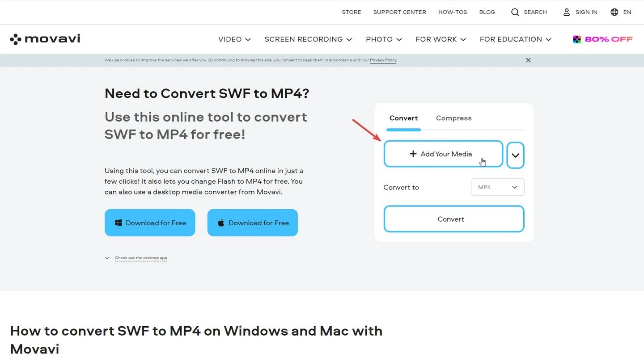Open the PHOTO dropdown menu
Screen dimensions: 644x362
click(384, 39)
